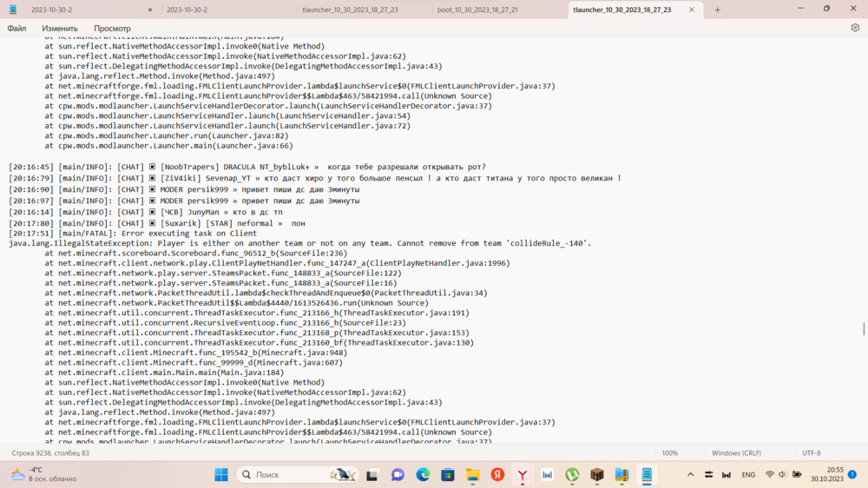
Task: Click the line with Error executing task on Client
Action: (133, 234)
